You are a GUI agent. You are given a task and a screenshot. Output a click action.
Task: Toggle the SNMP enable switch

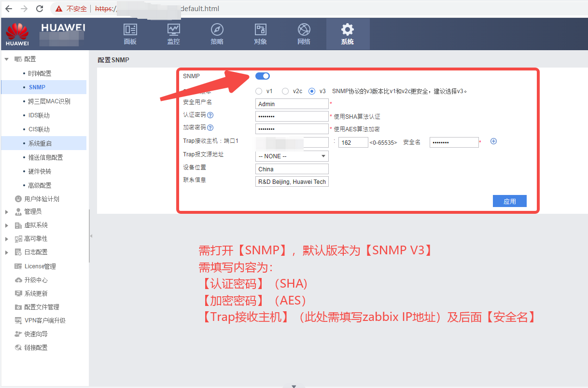tap(263, 76)
